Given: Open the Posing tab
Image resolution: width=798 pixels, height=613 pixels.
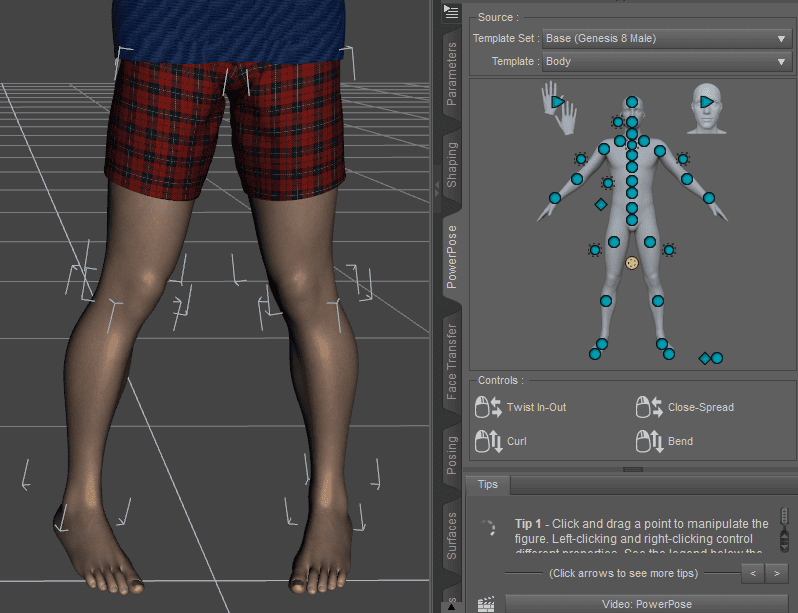Looking at the screenshot, I should pyautogui.click(x=451, y=455).
